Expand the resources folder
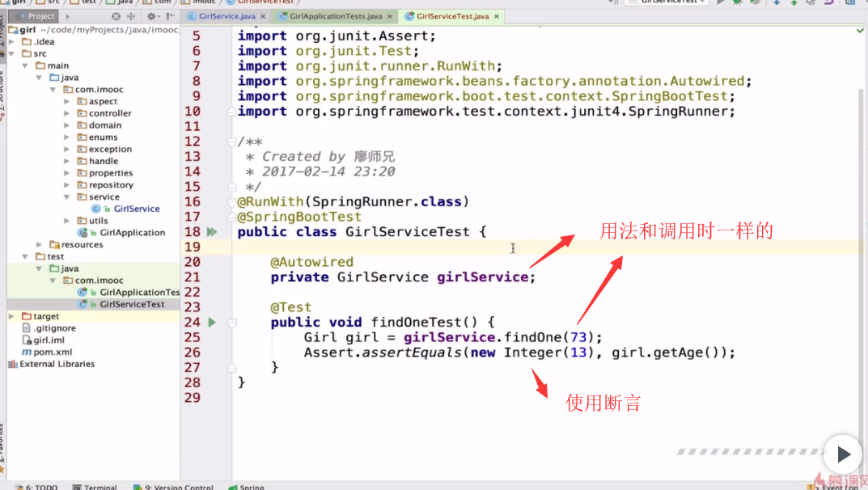868x490 pixels. point(40,244)
